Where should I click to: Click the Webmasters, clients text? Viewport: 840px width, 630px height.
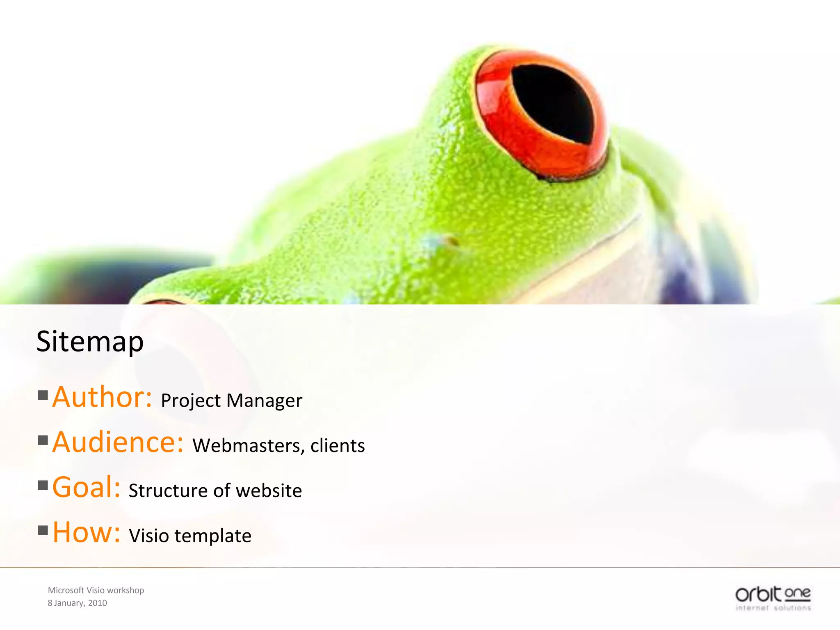point(279,446)
